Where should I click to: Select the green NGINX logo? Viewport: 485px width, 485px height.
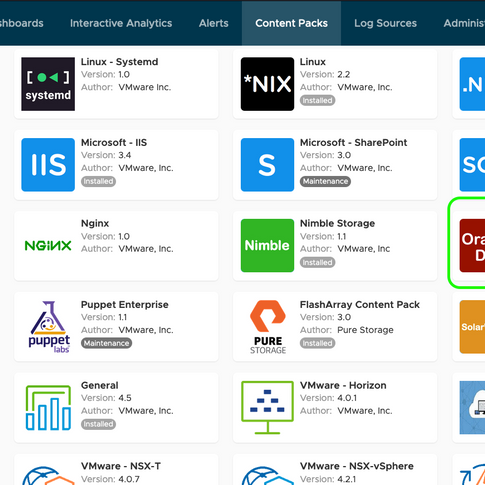[48, 246]
